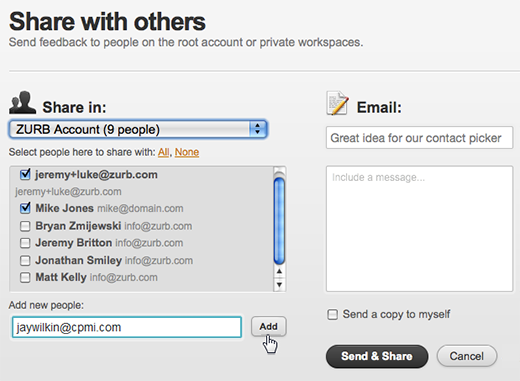Click the scrollbar down arrow in people list
Viewport: 520px width, 381px height.
tap(279, 284)
